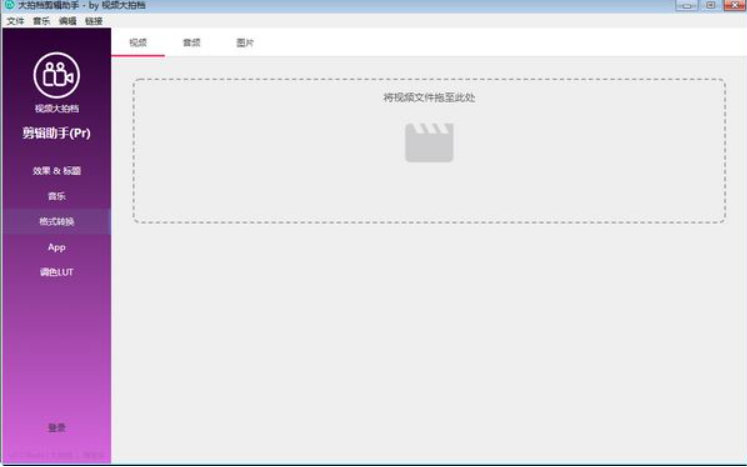Switch to the 音频 tab
The image size is (747, 467).
click(191, 43)
